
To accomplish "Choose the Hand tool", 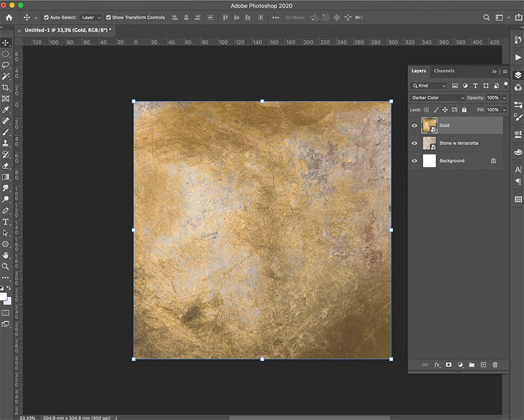I will coord(6,255).
